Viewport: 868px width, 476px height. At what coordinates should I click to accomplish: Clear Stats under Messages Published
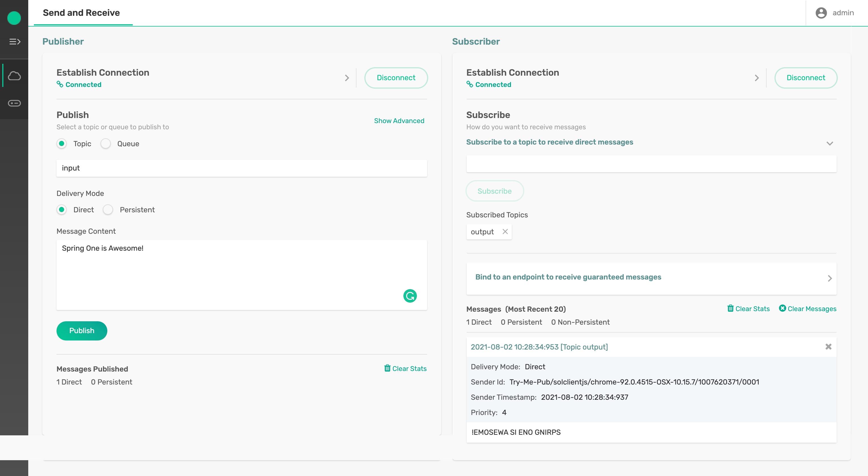[x=405, y=368]
